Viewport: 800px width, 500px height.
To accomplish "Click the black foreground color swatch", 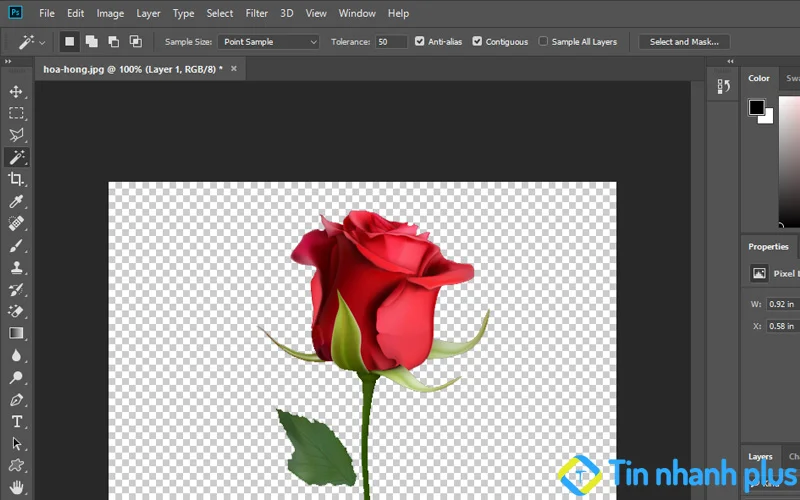I will coord(756,107).
